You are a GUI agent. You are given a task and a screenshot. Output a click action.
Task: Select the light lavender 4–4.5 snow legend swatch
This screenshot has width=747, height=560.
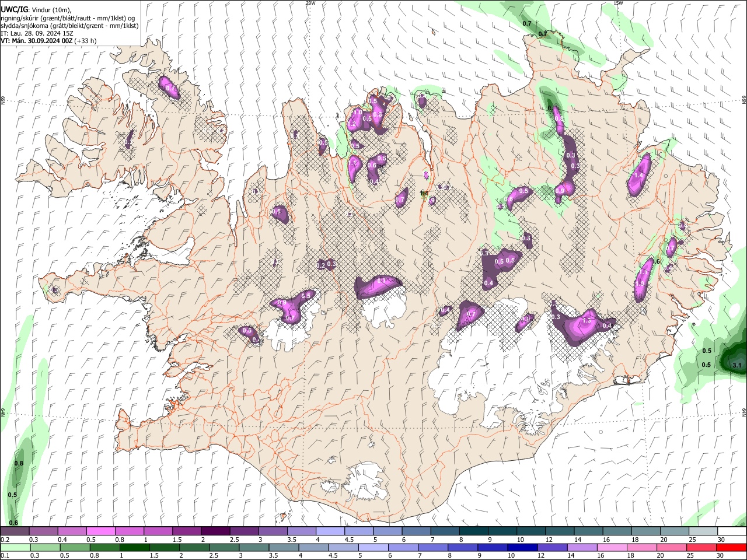pyautogui.click(x=330, y=531)
